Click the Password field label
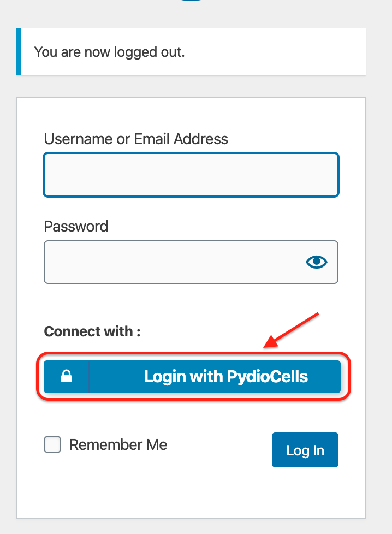Image resolution: width=392 pixels, height=534 pixels. 76,226
